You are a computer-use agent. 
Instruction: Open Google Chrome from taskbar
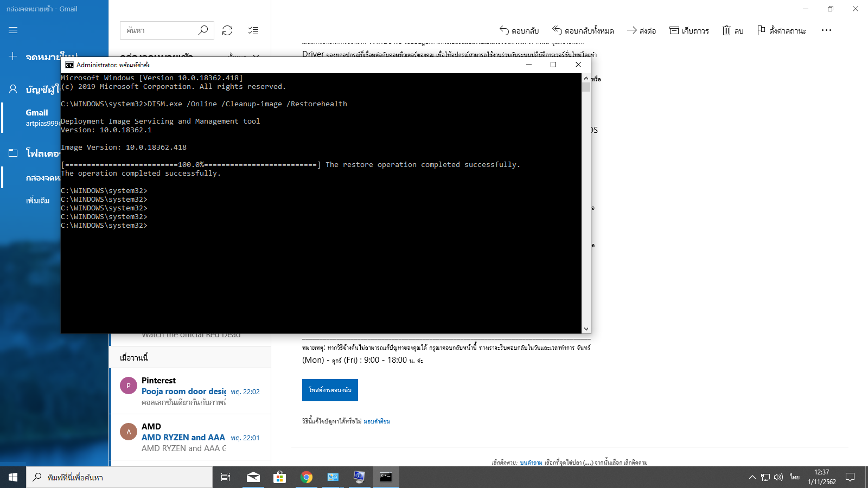tap(307, 477)
